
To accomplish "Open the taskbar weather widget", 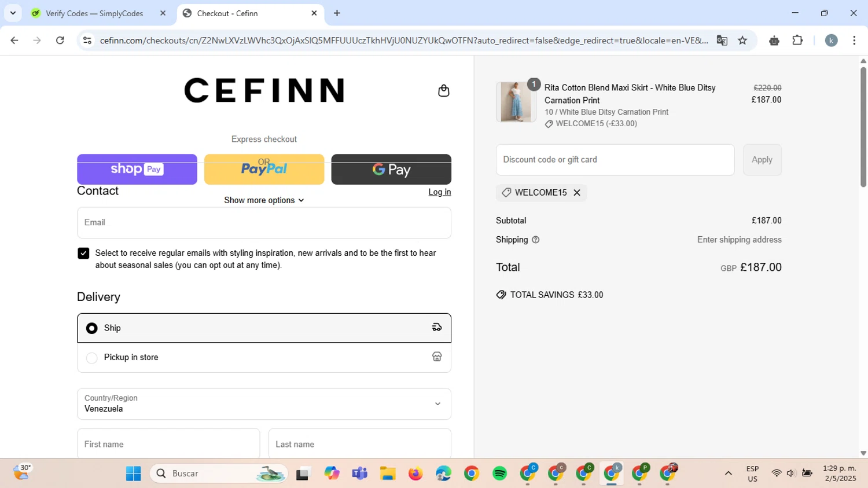I will coord(22,473).
